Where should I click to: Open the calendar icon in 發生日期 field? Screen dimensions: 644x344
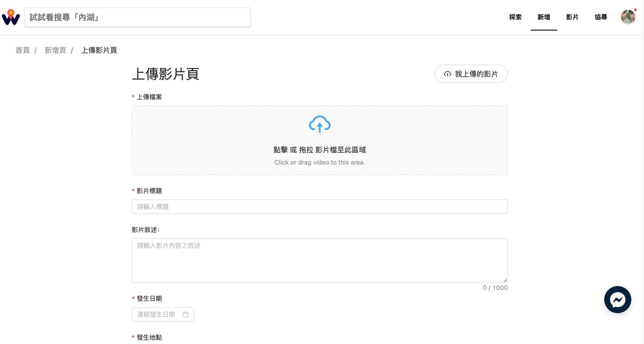pyautogui.click(x=186, y=314)
